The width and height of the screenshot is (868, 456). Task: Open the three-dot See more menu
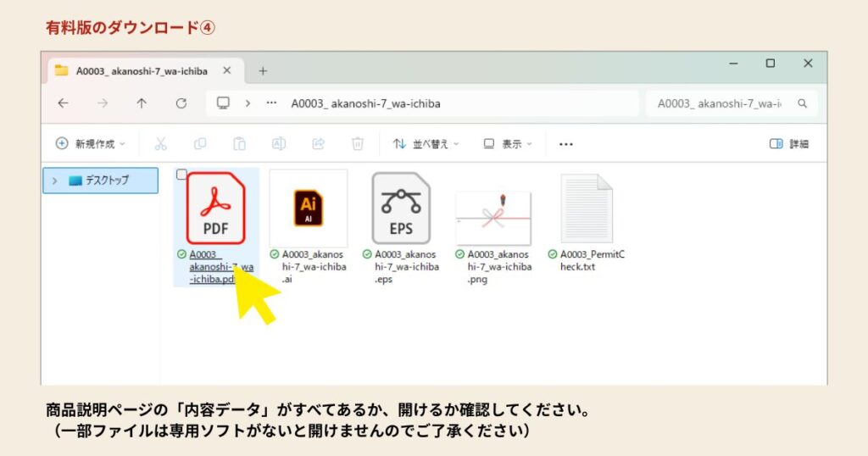pos(566,144)
